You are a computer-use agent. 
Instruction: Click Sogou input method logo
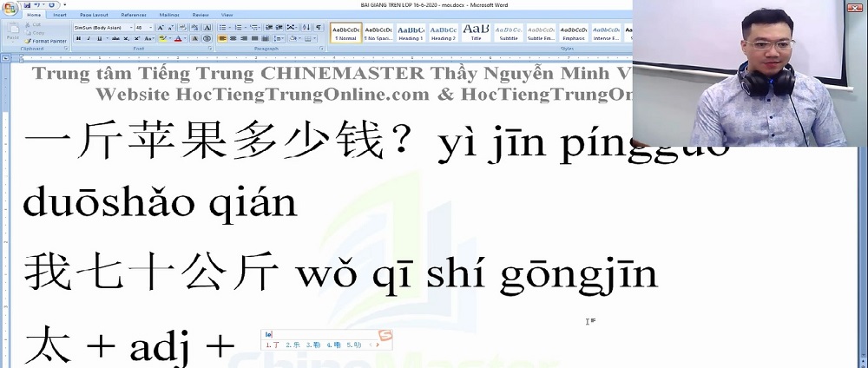pos(385,335)
